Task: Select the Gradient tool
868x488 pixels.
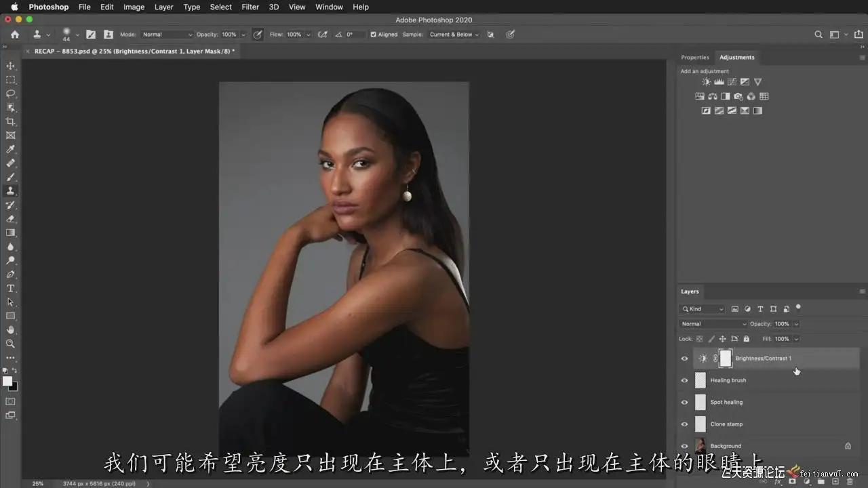Action: (x=10, y=232)
